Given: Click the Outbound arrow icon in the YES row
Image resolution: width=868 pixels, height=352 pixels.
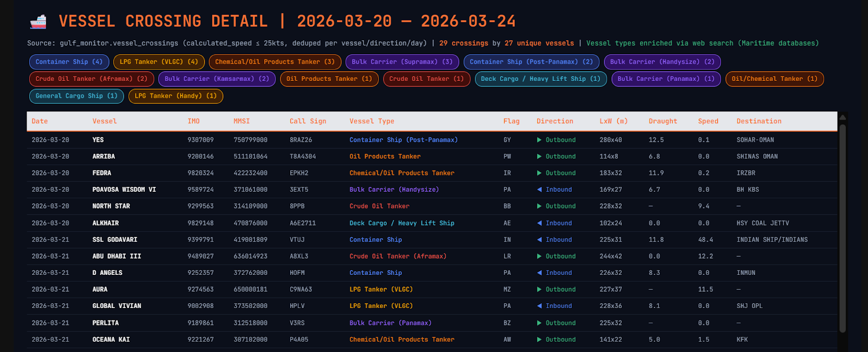Looking at the screenshot, I should pos(539,140).
